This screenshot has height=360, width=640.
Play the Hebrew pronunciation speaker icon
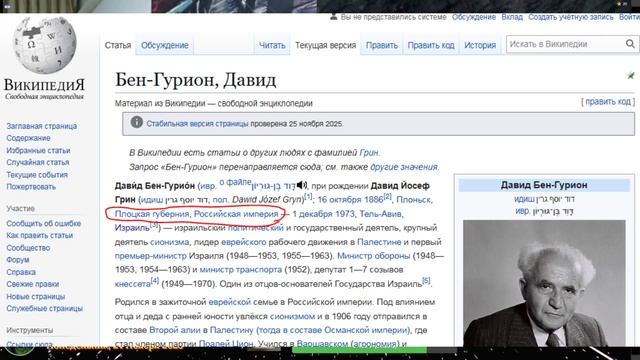[x=302, y=185]
